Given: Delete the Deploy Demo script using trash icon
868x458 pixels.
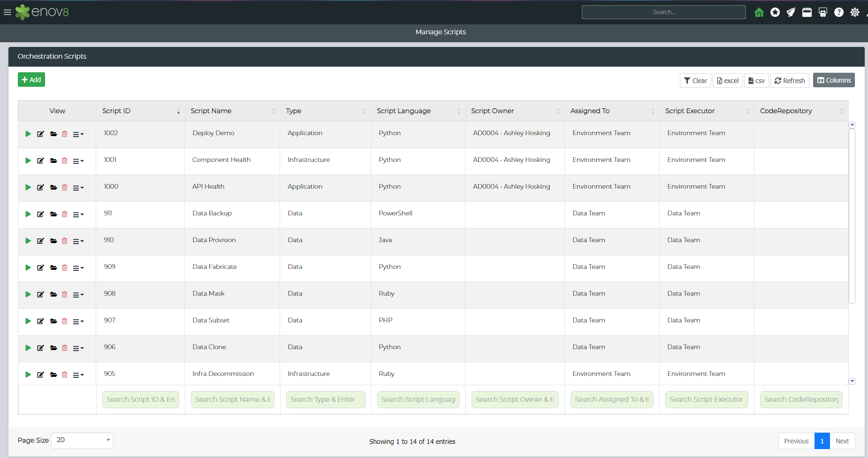Looking at the screenshot, I should [x=65, y=134].
